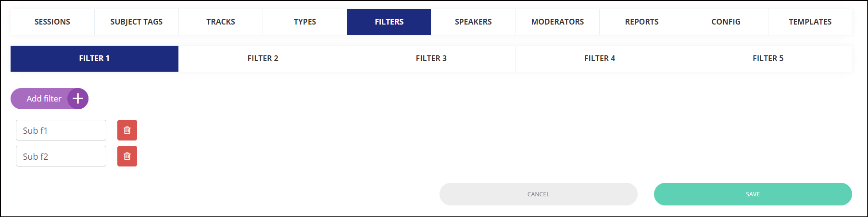Screen dimensions: 868x217
Task: Select the Filter 2 sub-tab
Action: pos(263,58)
